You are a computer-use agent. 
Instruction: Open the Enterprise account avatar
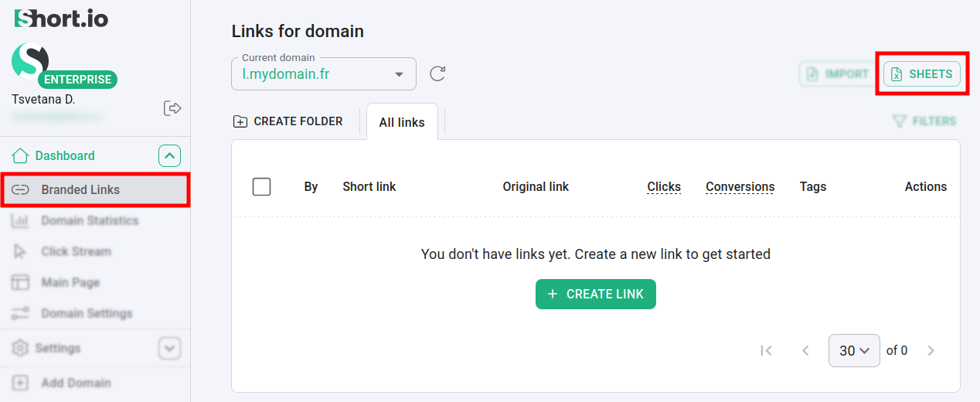point(31,62)
